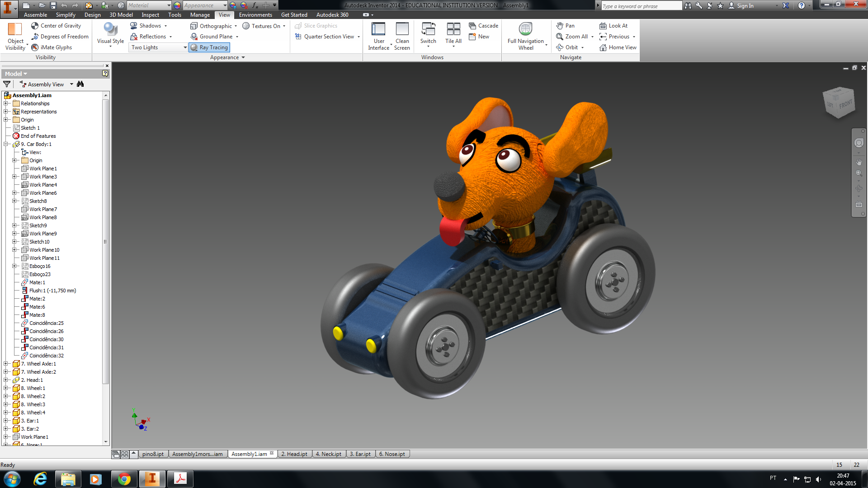
Task: Expand the 7. Wheel Axle:1 node
Action: 6,364
